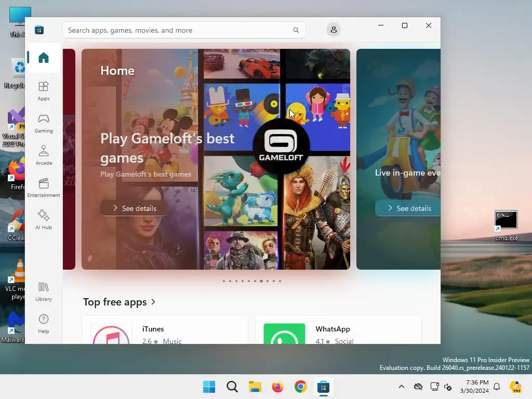This screenshot has width=532, height=399.
Task: Select the VLC media player desktop icon
Action: (x=15, y=280)
